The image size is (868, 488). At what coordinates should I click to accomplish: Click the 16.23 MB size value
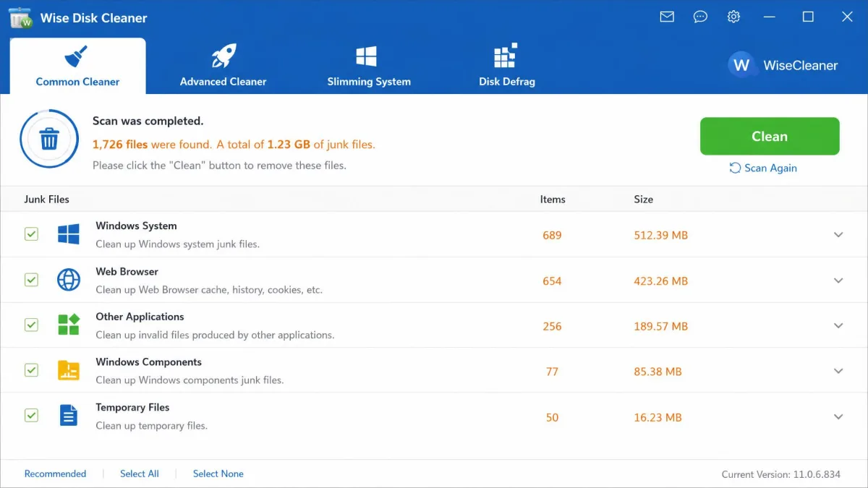[x=658, y=417]
